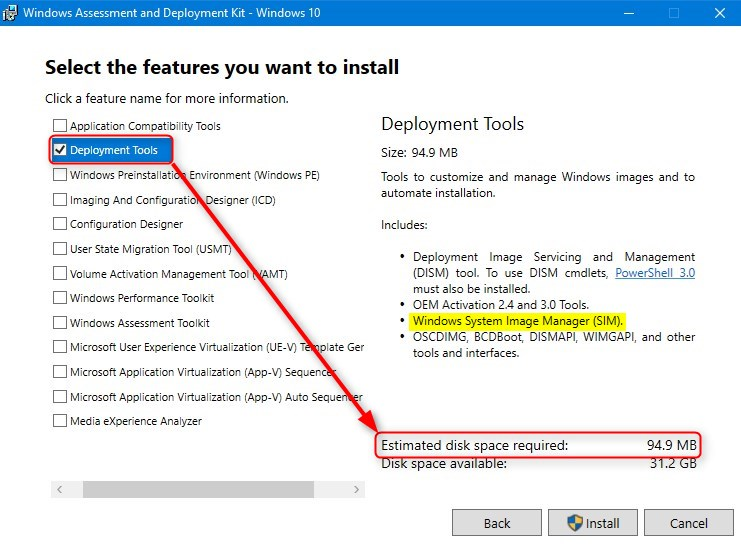
Task: Enable the Configuration Designer checkbox
Action: 60,224
